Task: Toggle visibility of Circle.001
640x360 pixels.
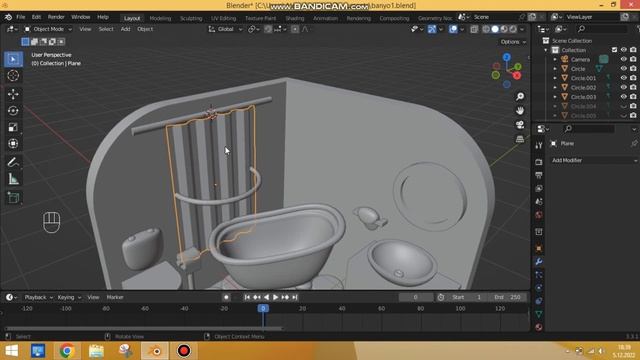Action: tap(623, 78)
